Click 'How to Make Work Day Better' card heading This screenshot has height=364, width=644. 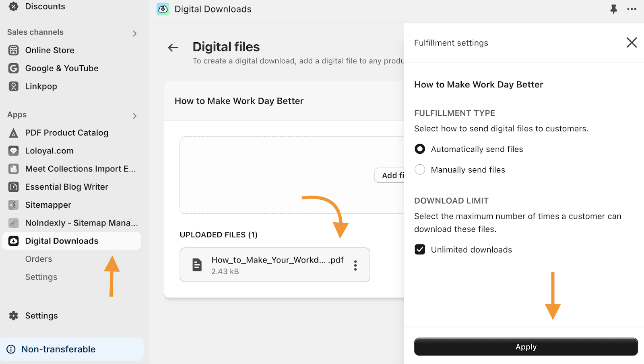(239, 101)
